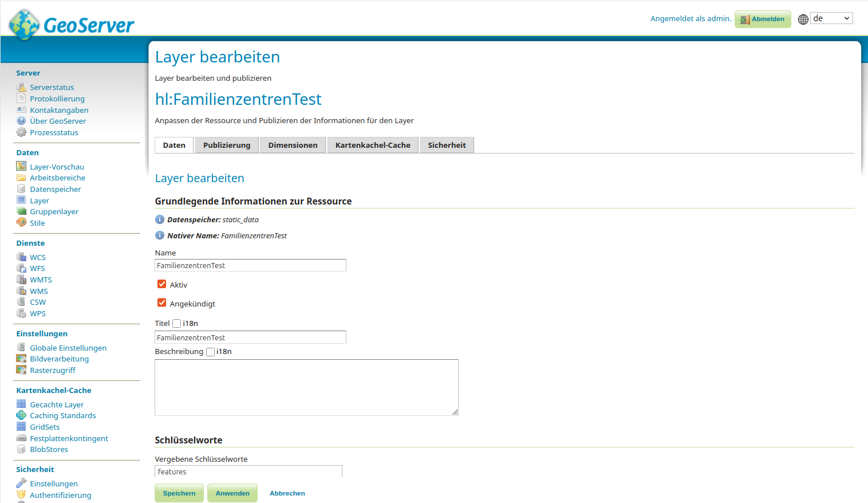The height and width of the screenshot is (503, 868).
Task: Open the WMS service settings
Action: pos(38,290)
